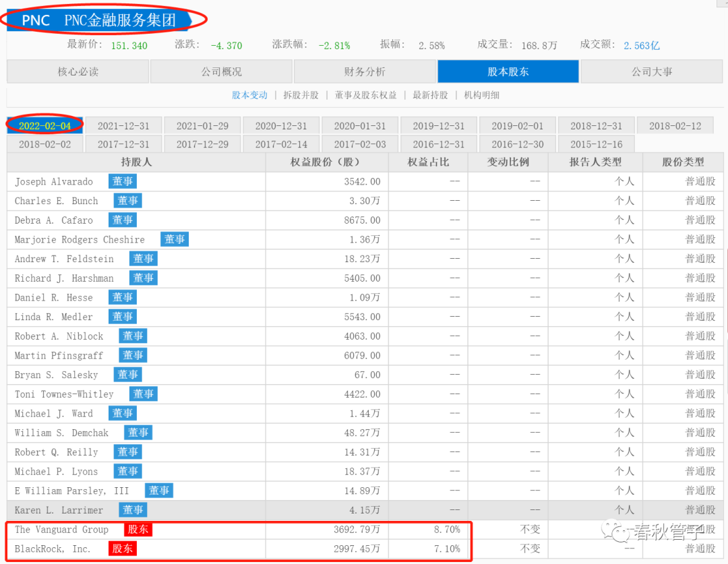
Task: Open the 2017-12-29 date tab
Action: click(x=202, y=144)
